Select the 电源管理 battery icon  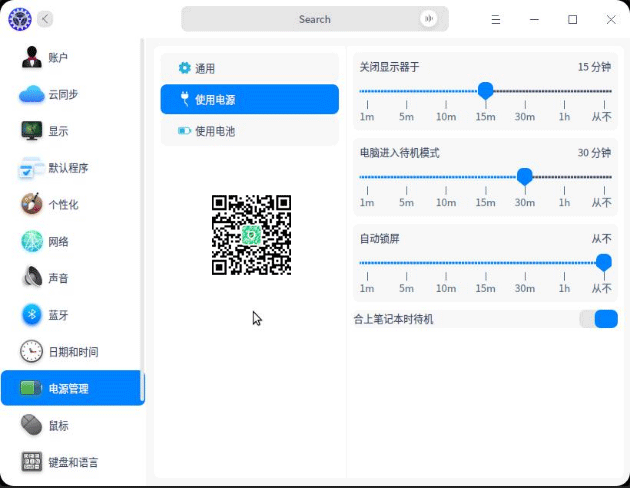[31, 388]
